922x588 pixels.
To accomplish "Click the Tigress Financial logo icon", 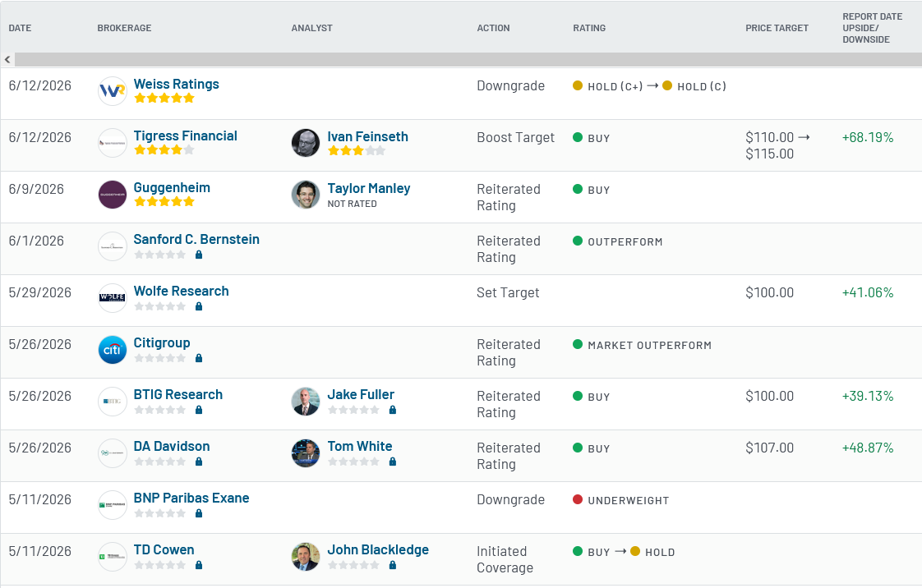I will click(x=113, y=143).
